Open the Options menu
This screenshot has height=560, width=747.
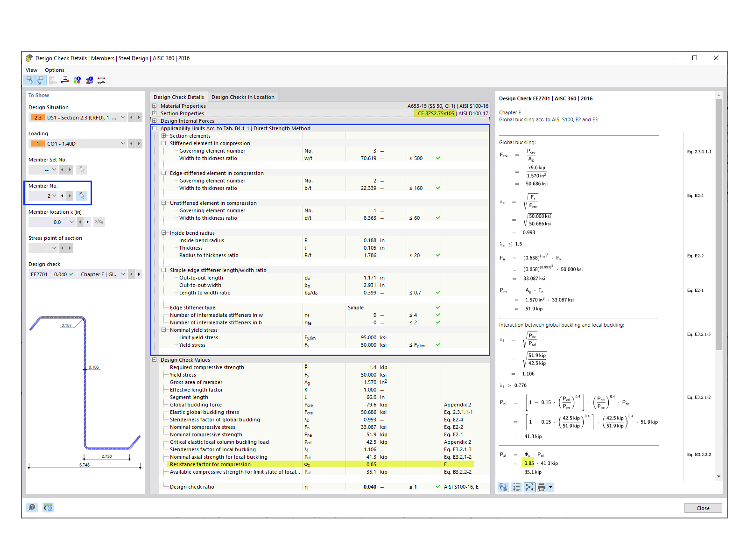(54, 70)
